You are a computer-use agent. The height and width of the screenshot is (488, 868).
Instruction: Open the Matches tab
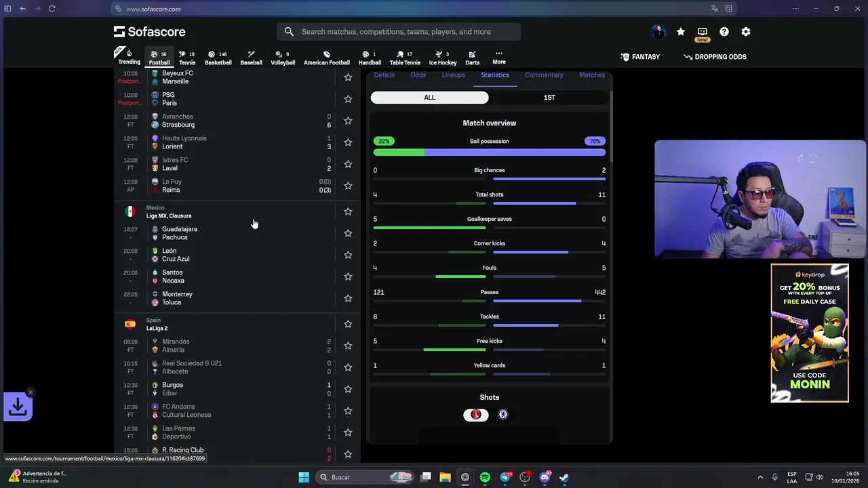coord(592,75)
